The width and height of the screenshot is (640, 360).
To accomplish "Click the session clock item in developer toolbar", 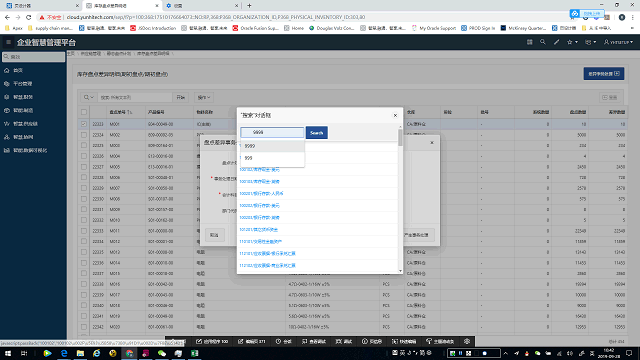I will pyautogui.click(x=283, y=341).
